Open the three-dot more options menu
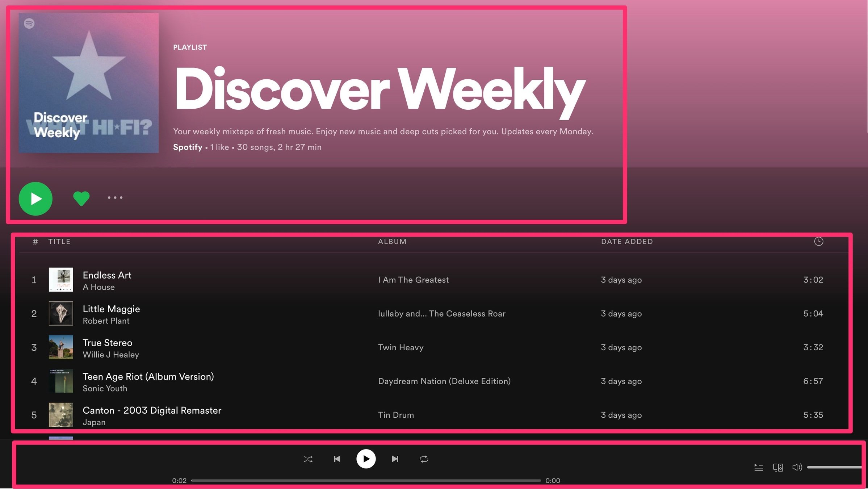This screenshot has height=489, width=868. 115,198
